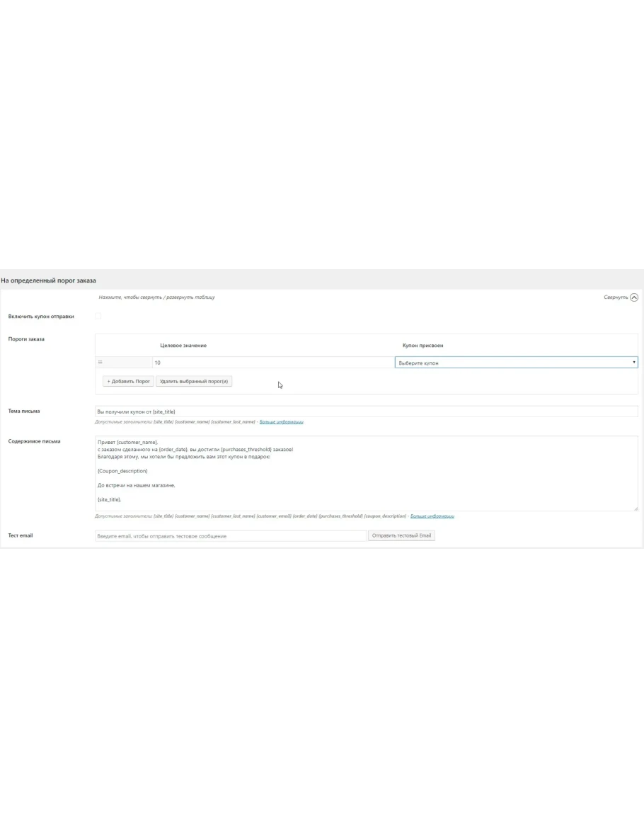Screen dimensions: 644x818
Task: Click the text area resize grip
Action: pyautogui.click(x=635, y=508)
